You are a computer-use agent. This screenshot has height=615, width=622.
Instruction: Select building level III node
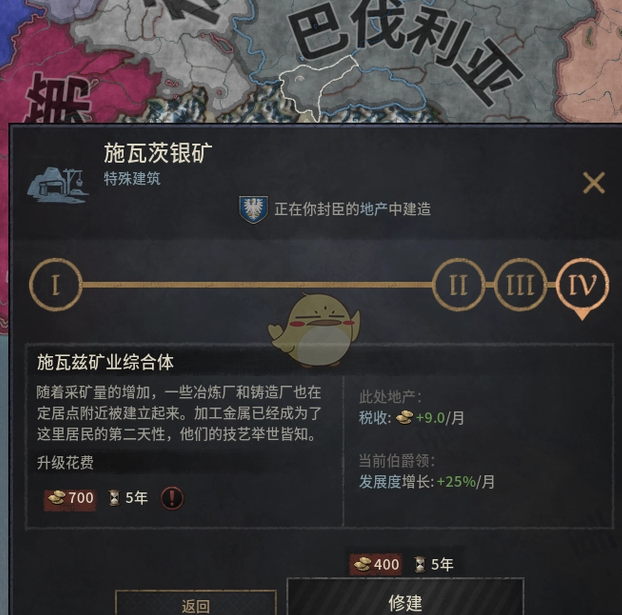point(520,284)
